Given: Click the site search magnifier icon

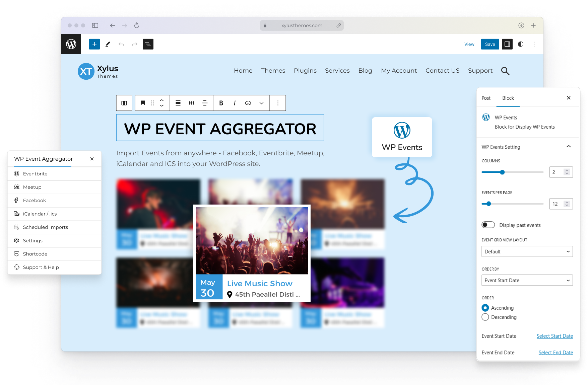Looking at the screenshot, I should [x=505, y=71].
